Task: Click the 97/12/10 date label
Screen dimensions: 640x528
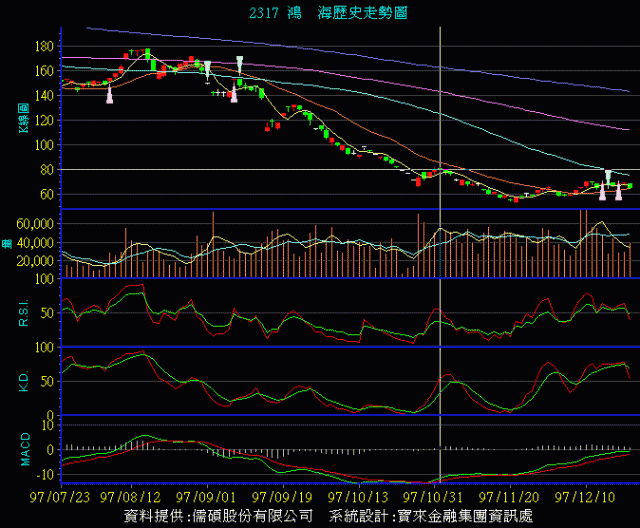Action: coord(585,497)
